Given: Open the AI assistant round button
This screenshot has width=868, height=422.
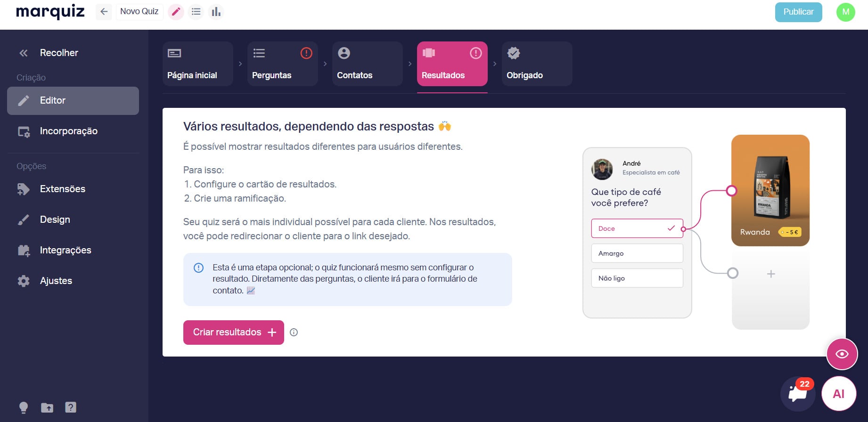Looking at the screenshot, I should [x=839, y=394].
